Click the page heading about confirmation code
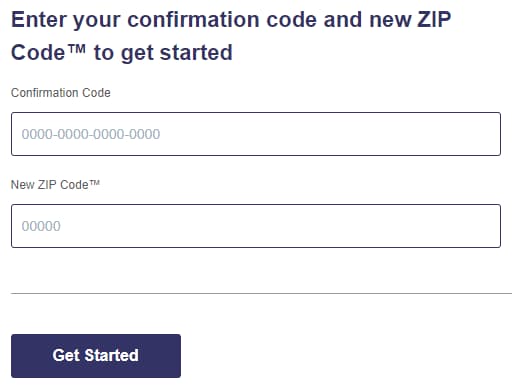The image size is (512, 386). click(231, 36)
